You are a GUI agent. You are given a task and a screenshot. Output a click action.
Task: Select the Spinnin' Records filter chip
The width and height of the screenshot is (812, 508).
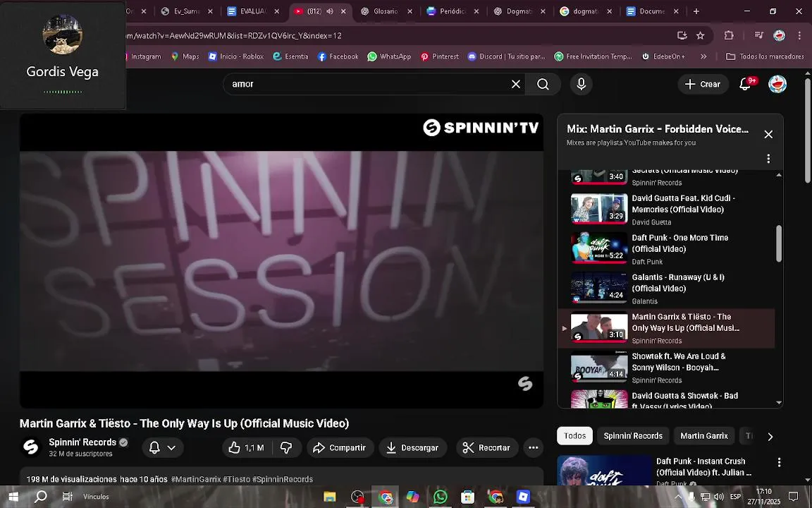[x=633, y=436]
